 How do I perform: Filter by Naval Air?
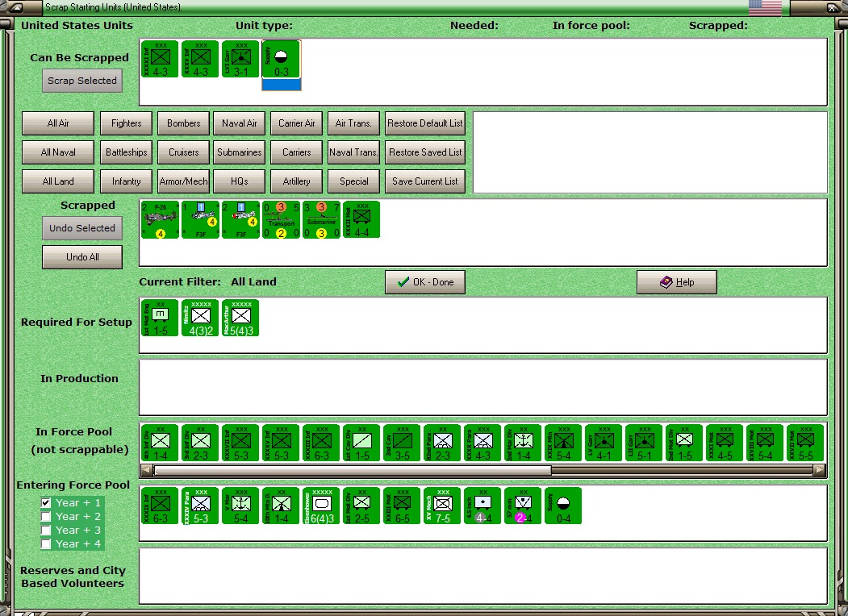239,123
